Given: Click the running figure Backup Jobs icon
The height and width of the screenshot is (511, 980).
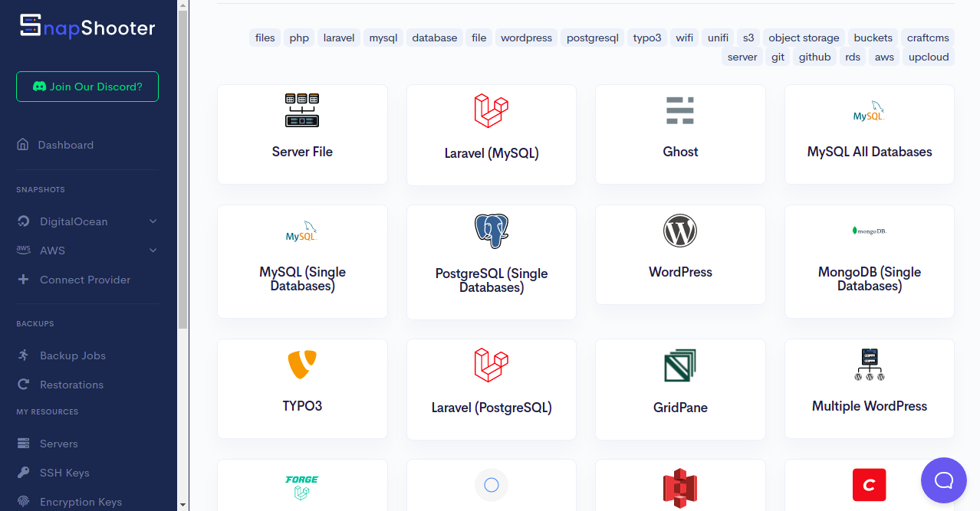Looking at the screenshot, I should tap(24, 355).
